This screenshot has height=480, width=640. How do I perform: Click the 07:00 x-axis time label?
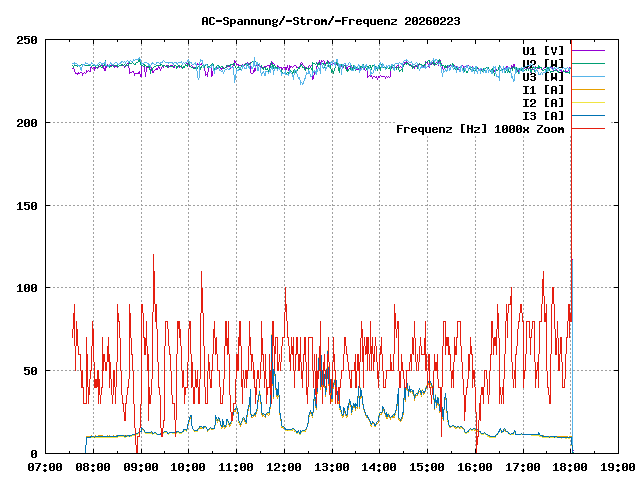pos(45,467)
